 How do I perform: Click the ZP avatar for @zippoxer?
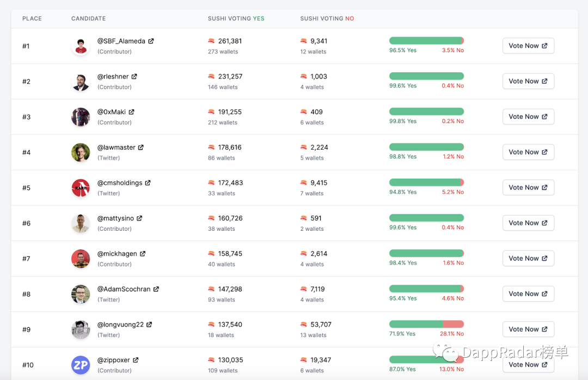(x=81, y=365)
